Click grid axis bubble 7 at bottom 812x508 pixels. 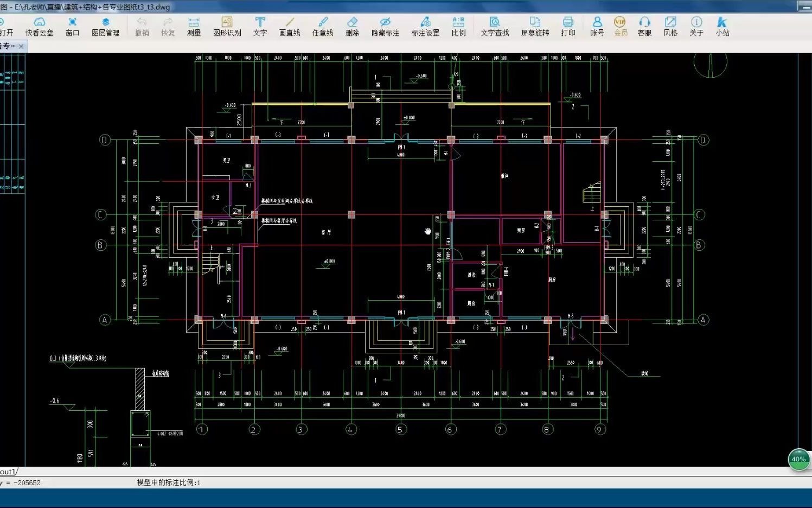point(500,429)
